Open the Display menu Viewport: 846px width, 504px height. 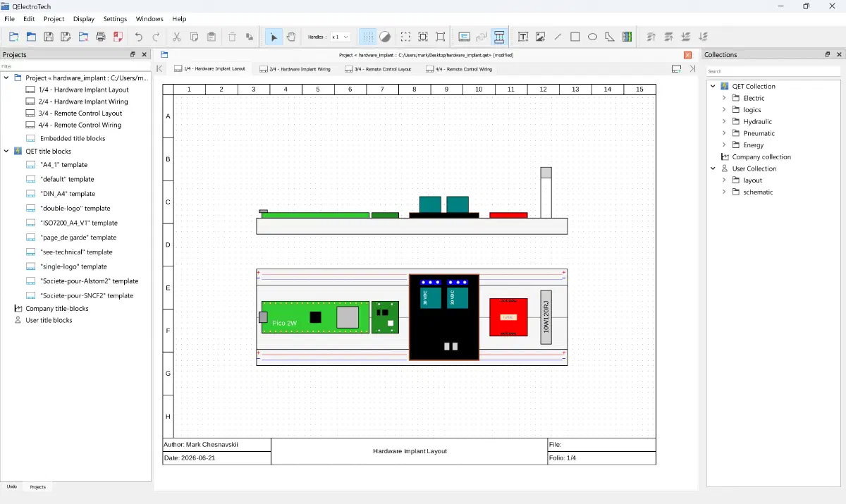click(84, 19)
